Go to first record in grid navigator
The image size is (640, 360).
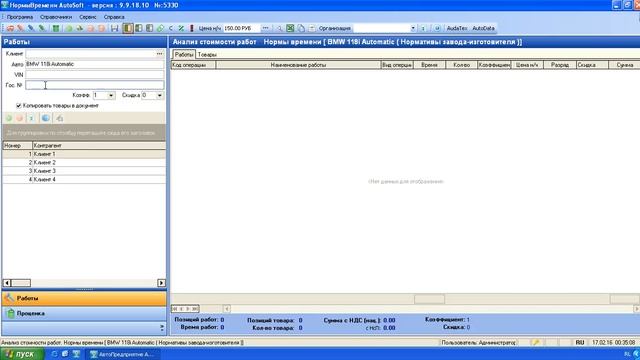(175, 309)
